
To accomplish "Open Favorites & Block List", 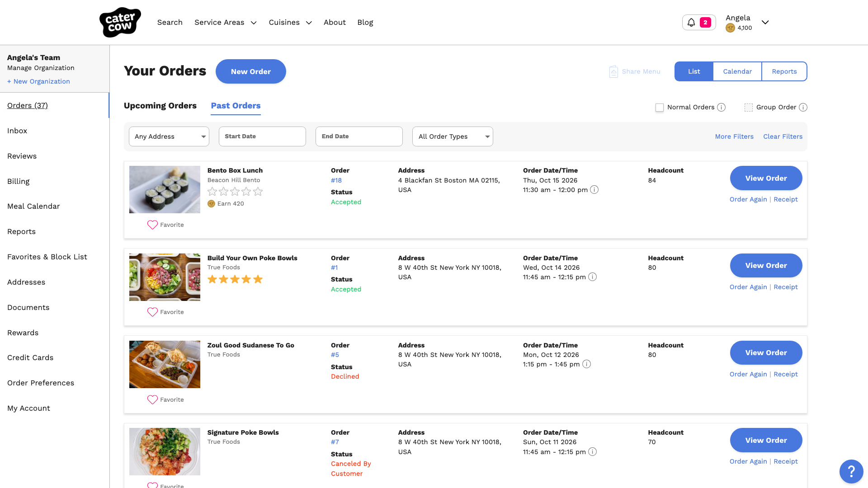I will coord(47,257).
